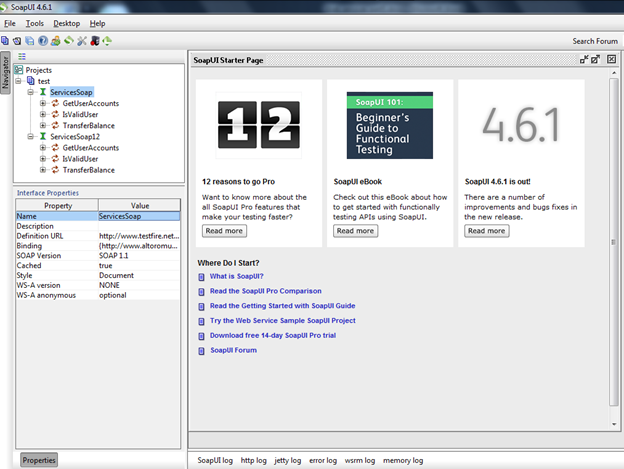The height and width of the screenshot is (469, 624).
Task: Click the New Project toolbar icon
Action: pyautogui.click(x=5, y=41)
